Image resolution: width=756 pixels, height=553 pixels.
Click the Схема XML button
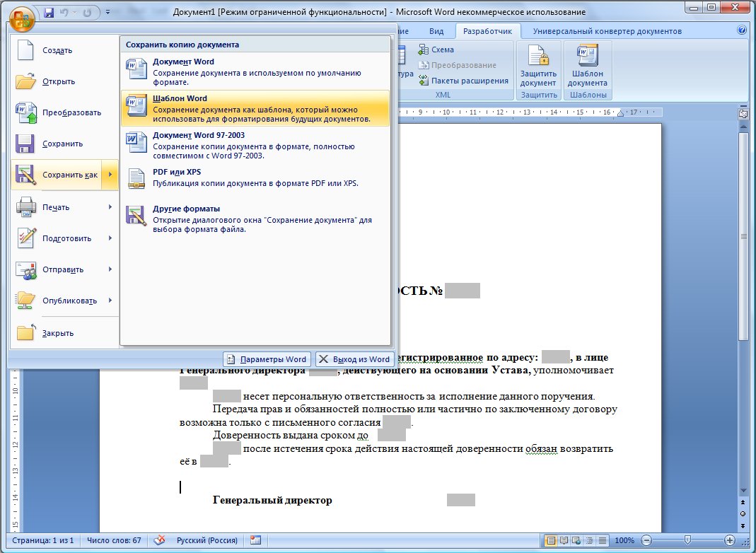(x=436, y=50)
